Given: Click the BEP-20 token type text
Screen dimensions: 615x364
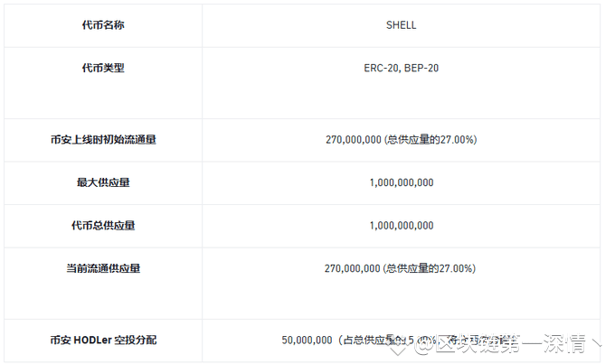Looking at the screenshot, I should pos(421,68).
